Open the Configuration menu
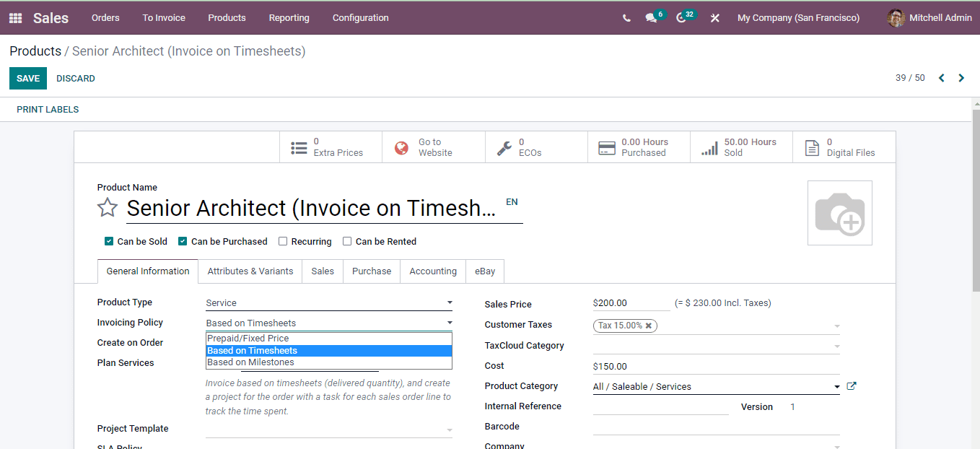The height and width of the screenshot is (449, 980). point(360,17)
